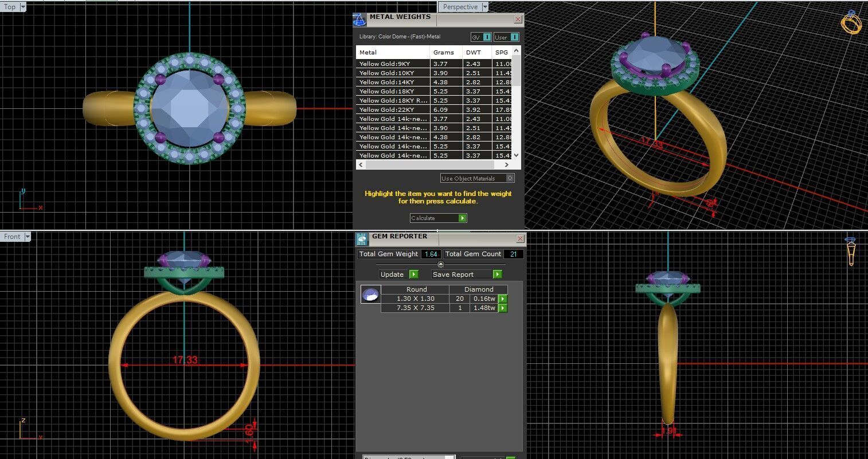This screenshot has height=459, width=868.
Task: Click the Save Report button
Action: coord(467,274)
